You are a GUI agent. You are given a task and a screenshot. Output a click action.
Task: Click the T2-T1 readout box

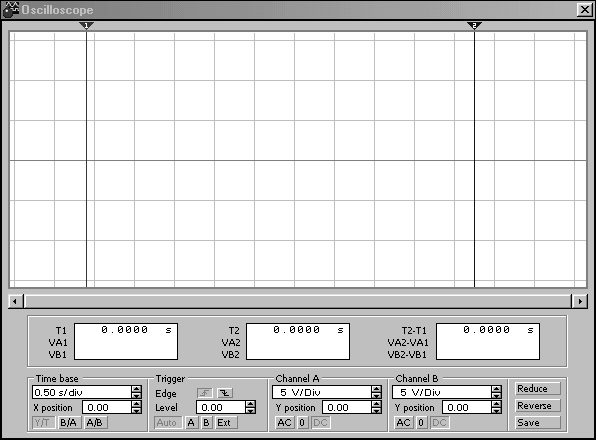[488, 342]
